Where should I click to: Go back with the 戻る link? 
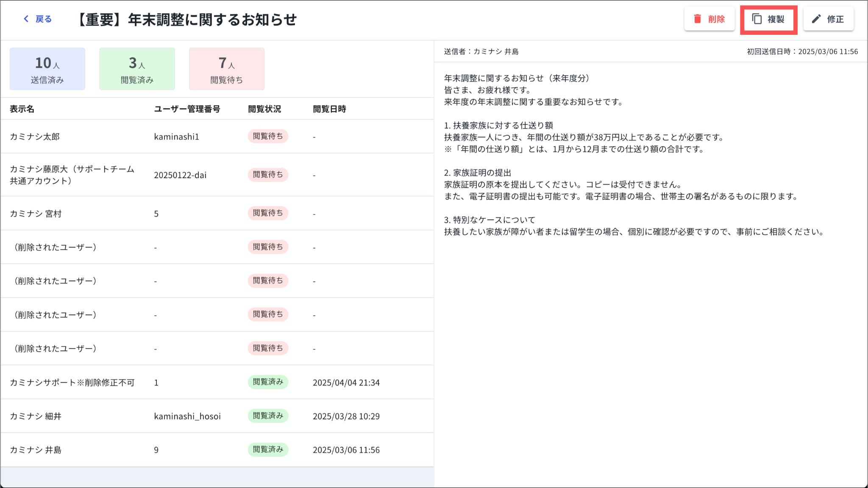click(x=43, y=19)
